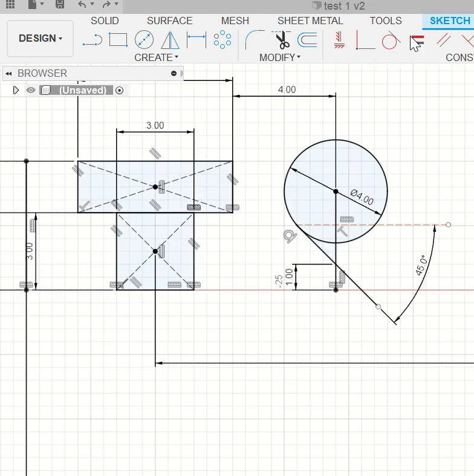474x476 pixels.
Task: Apply the Coincident constraint icon
Action: [x=365, y=40]
